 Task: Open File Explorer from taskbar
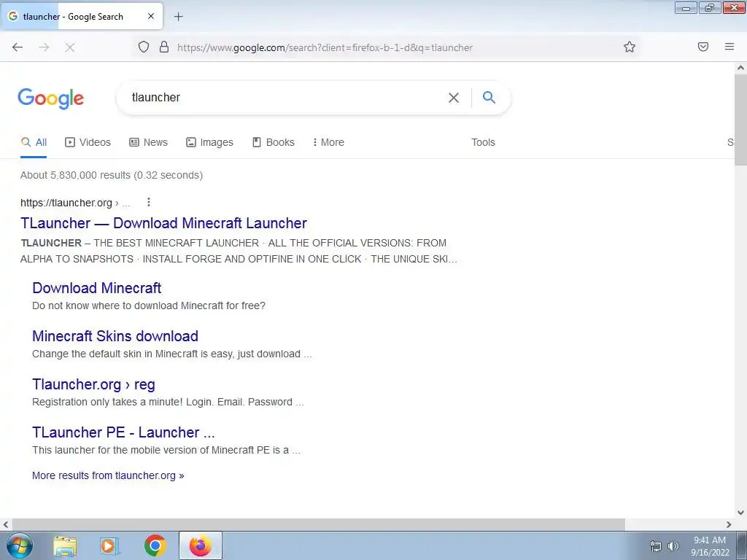pos(65,546)
